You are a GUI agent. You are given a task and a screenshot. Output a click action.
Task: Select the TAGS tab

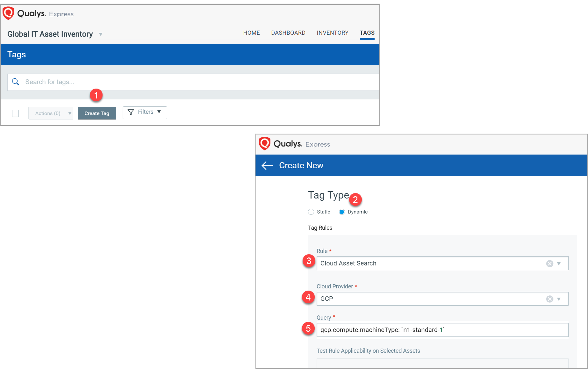point(367,33)
